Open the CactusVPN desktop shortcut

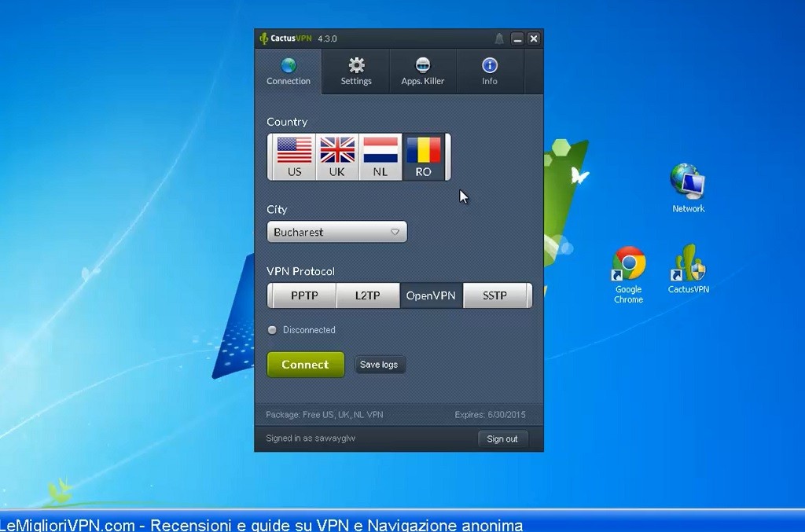pyautogui.click(x=688, y=269)
